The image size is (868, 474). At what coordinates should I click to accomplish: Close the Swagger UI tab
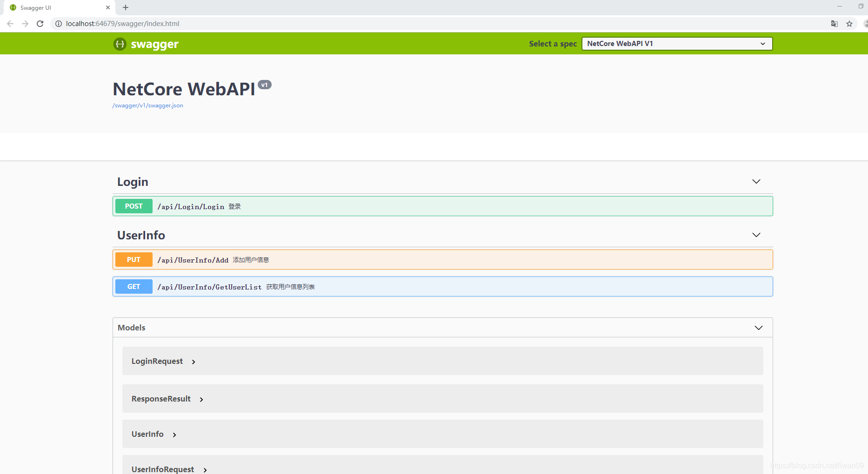108,7
